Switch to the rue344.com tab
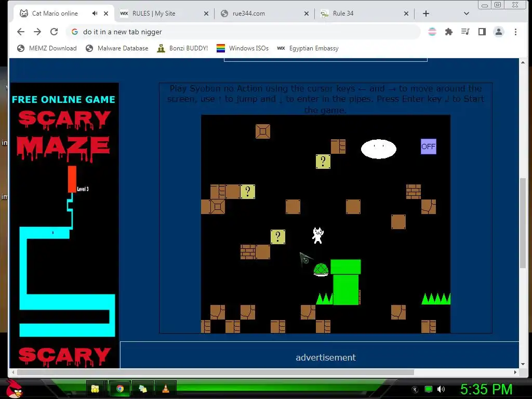The width and height of the screenshot is (532, 399). click(x=249, y=14)
